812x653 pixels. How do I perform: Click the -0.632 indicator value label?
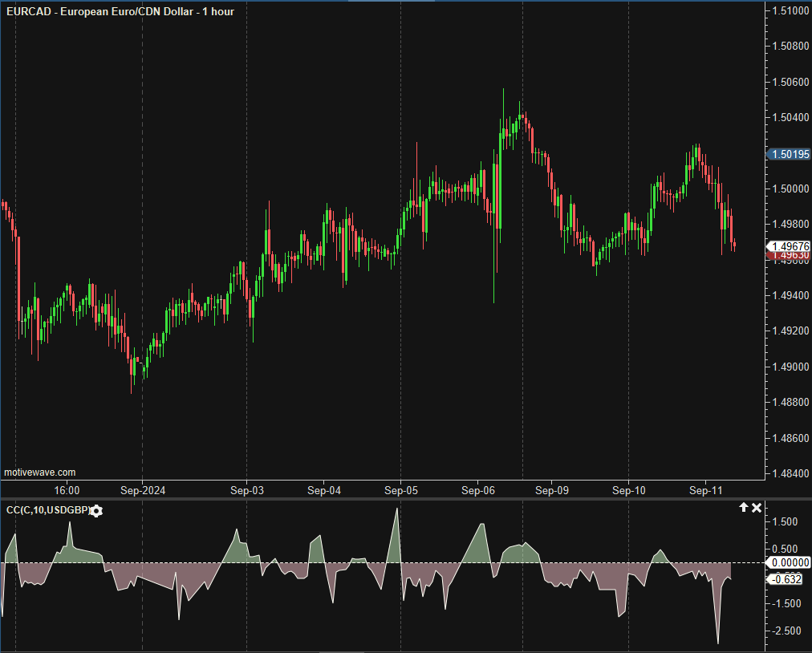[785, 579]
